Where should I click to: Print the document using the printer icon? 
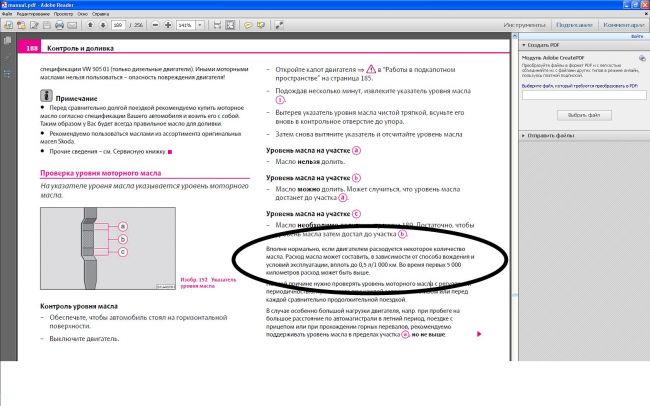coord(59,25)
